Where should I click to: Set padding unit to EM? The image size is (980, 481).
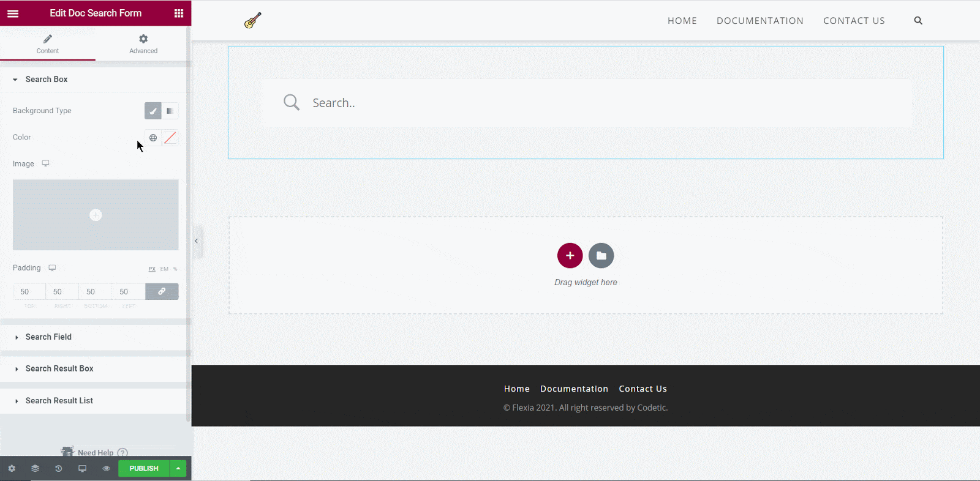pos(164,269)
